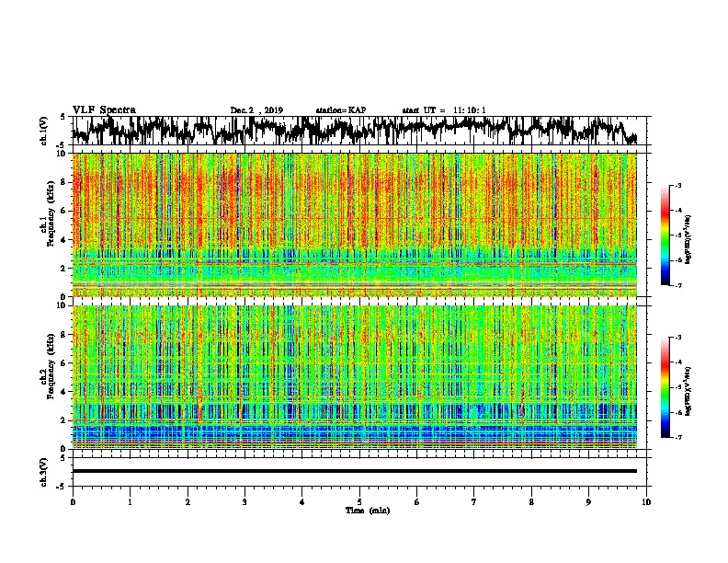
Task: Click the "-3" label on ch.1 colorbar
Action: [678, 185]
